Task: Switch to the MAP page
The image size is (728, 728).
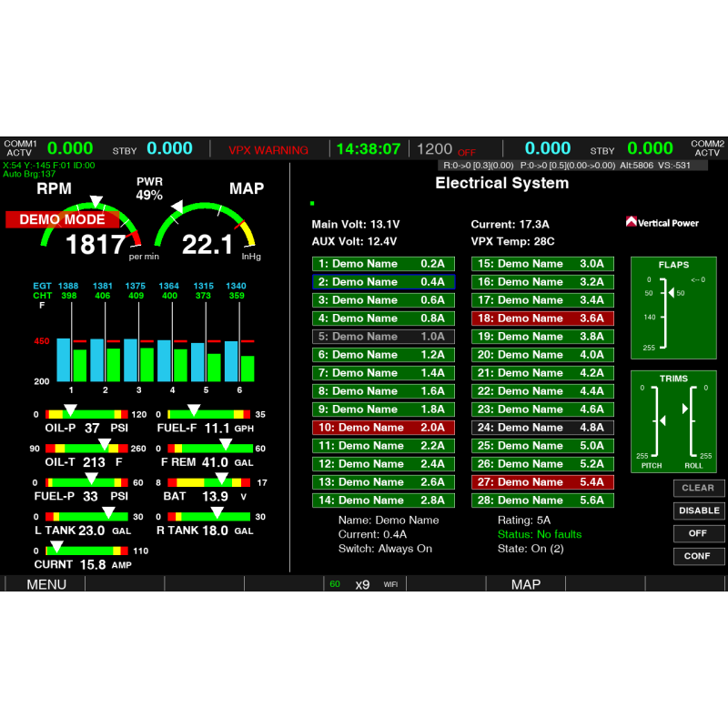Action: point(528,585)
